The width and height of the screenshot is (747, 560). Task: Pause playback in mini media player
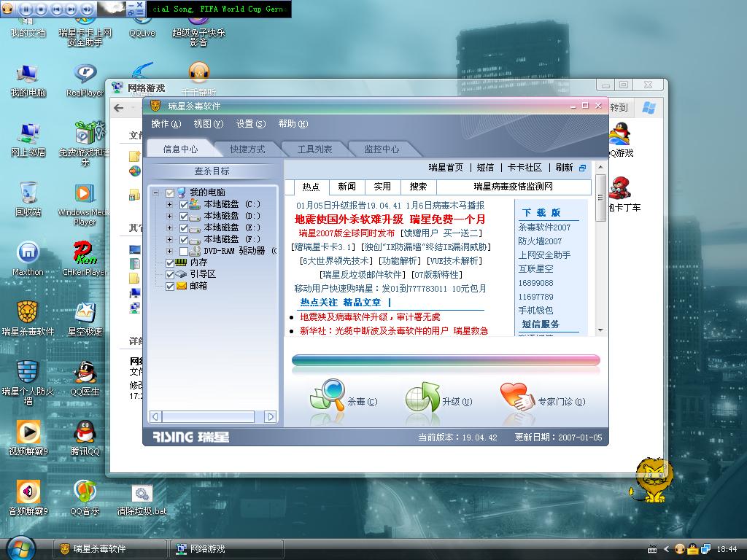(x=26, y=9)
